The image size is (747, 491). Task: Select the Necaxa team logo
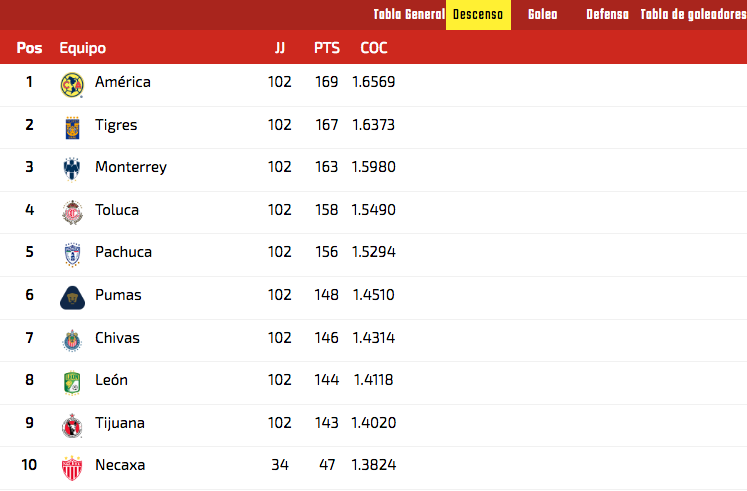[72, 468]
